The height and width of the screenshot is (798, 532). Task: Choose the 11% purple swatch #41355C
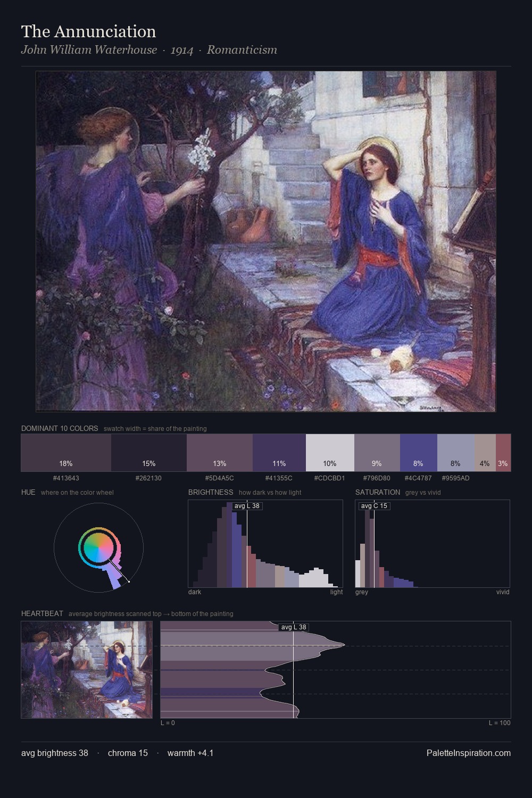point(279,453)
